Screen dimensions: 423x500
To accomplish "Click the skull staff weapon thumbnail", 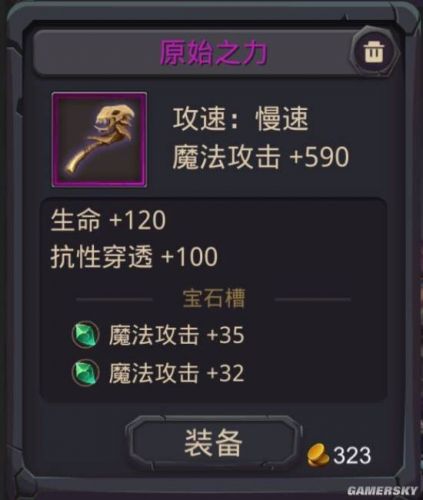I will [x=99, y=140].
